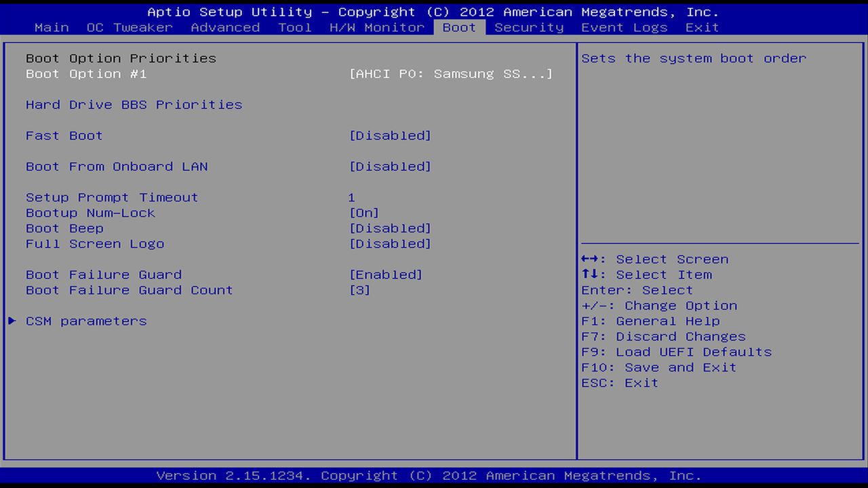The width and height of the screenshot is (868, 488).
Task: Click 'Sets the system boot order' help text
Action: coord(694,58)
